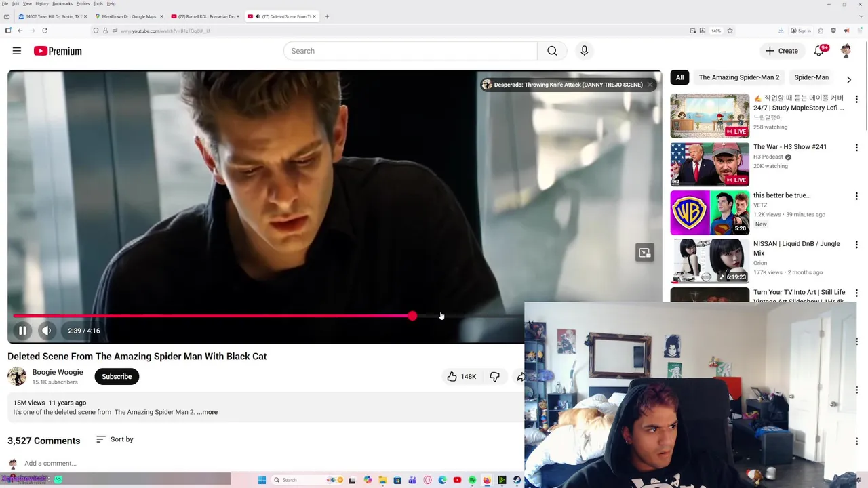Open options for the MapleStory Lofi video
This screenshot has width=868, height=488.
click(856, 99)
